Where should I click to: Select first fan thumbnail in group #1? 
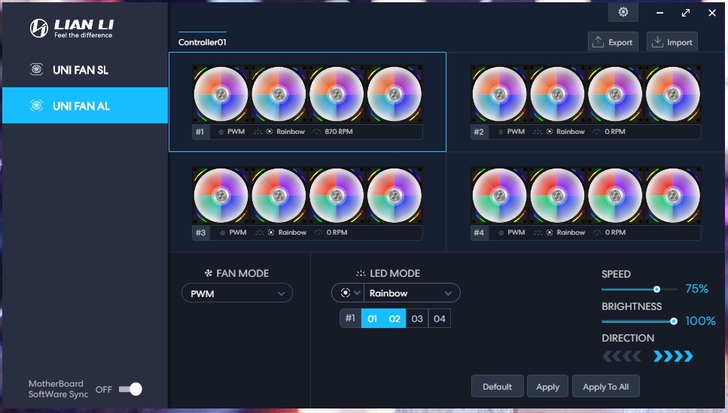221,94
